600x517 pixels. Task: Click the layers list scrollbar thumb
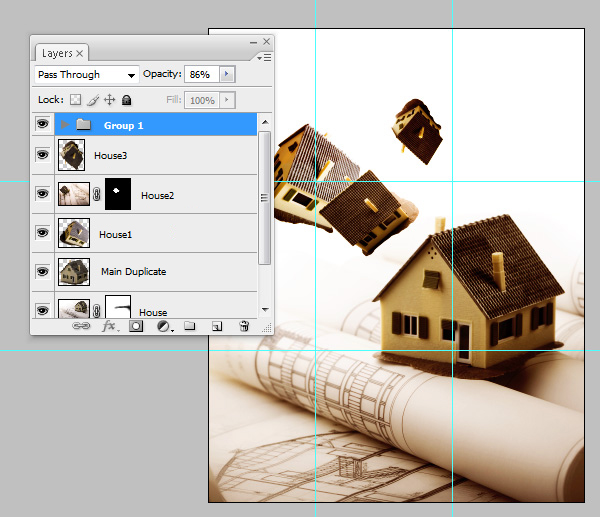[x=264, y=197]
